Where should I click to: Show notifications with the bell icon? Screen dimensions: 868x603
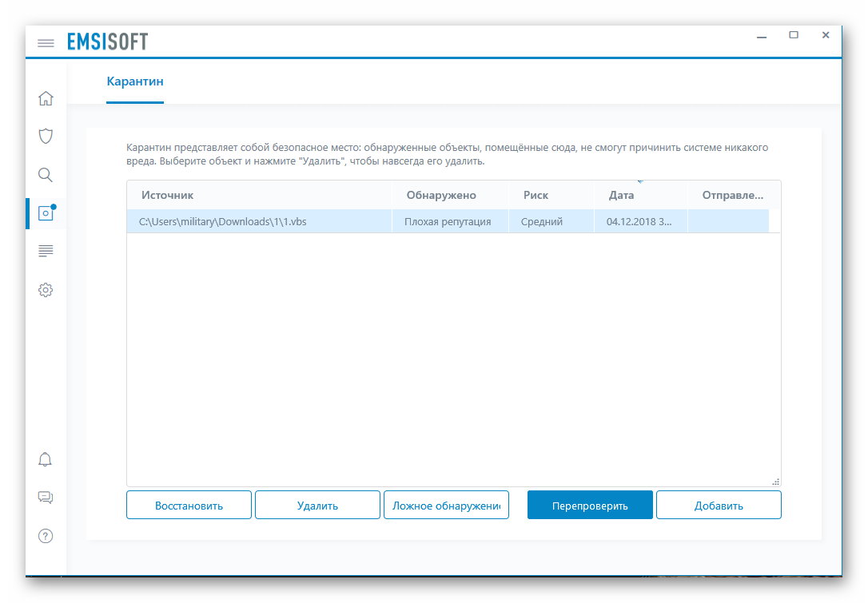(45, 459)
